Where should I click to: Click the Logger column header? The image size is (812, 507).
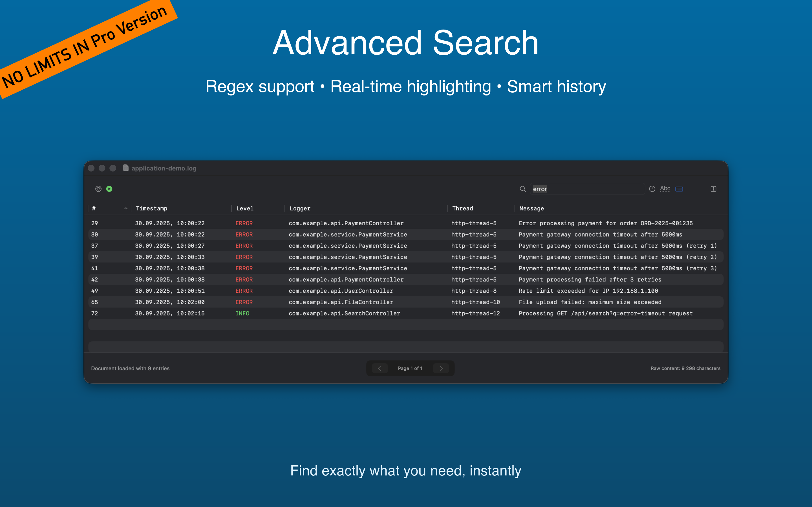tap(300, 208)
